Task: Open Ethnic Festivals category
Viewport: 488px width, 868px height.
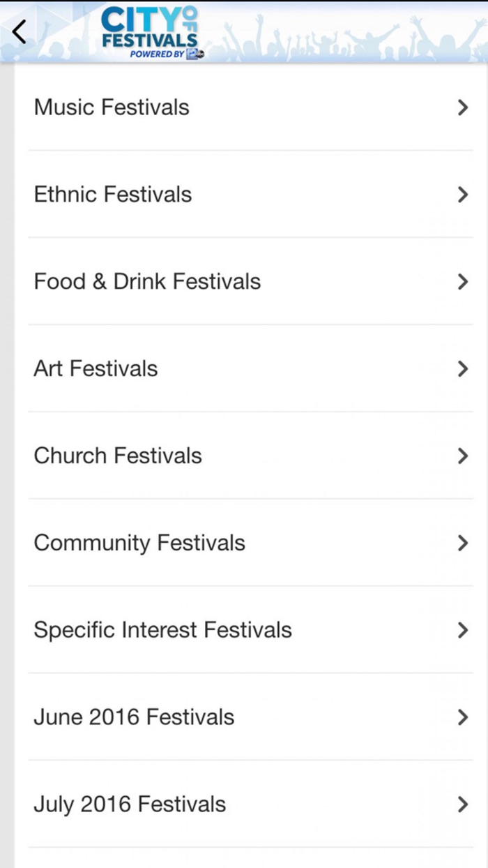Action: [113, 195]
